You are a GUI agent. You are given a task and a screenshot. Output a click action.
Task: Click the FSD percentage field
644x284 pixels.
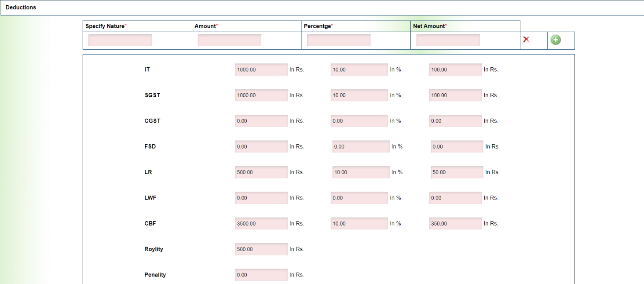(x=361, y=147)
